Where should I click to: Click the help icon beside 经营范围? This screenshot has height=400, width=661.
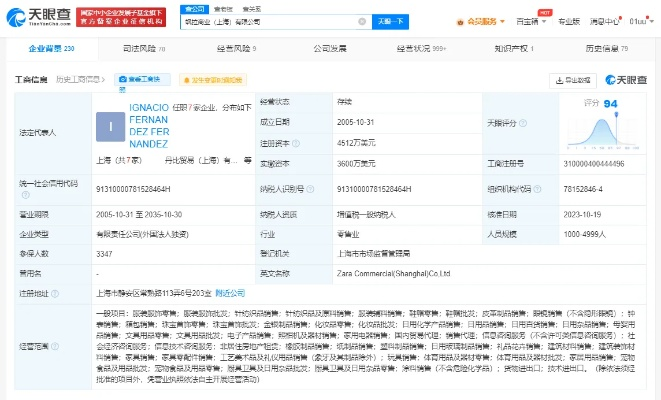click(55, 346)
